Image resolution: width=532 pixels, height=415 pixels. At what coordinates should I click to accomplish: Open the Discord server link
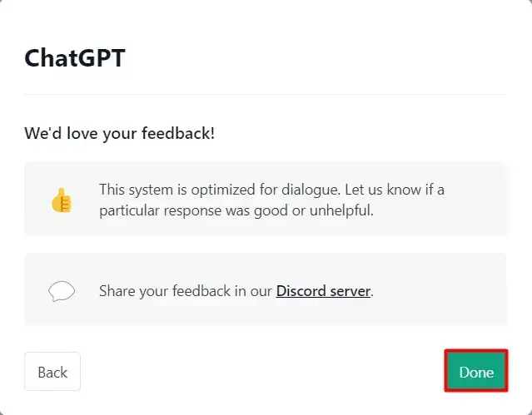(x=323, y=291)
